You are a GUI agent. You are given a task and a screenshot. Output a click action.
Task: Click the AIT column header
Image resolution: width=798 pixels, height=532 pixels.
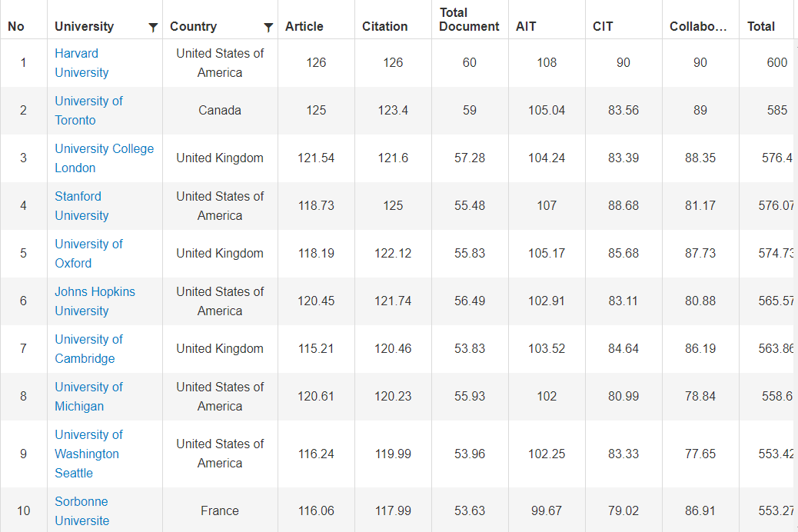[x=527, y=26]
